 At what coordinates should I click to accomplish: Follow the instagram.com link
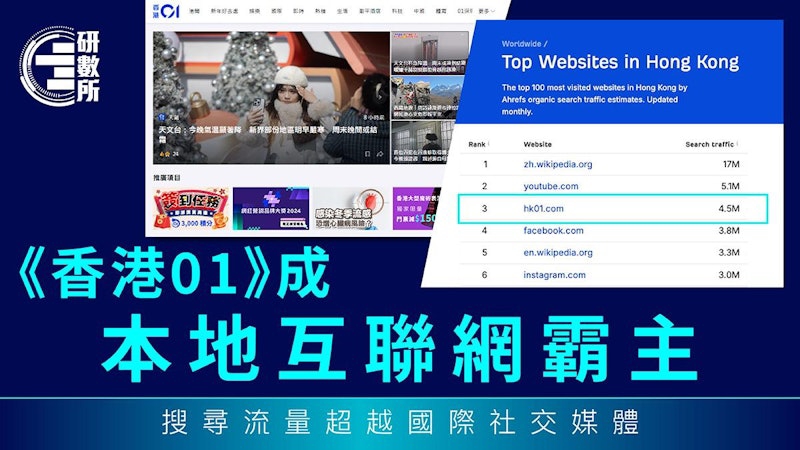tap(554, 275)
